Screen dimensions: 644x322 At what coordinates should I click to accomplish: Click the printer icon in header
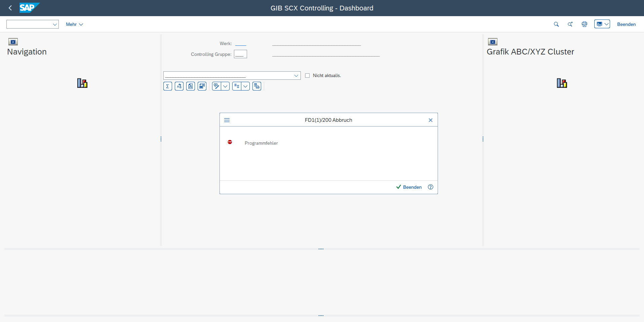pos(585,24)
